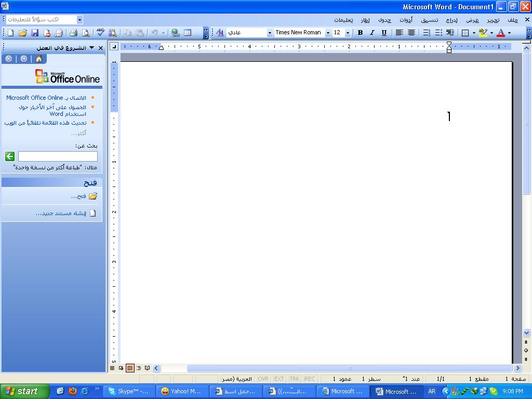This screenshot has height=399, width=532.
Task: Click the Copy toolbar icon
Action: [127, 33]
